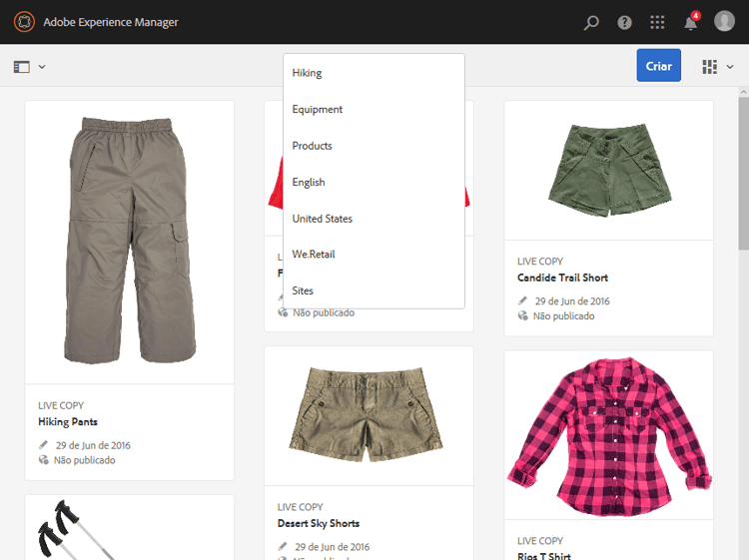Click Não publicado on Hiking Pants card
Screen dimensions: 749x560
85,460
